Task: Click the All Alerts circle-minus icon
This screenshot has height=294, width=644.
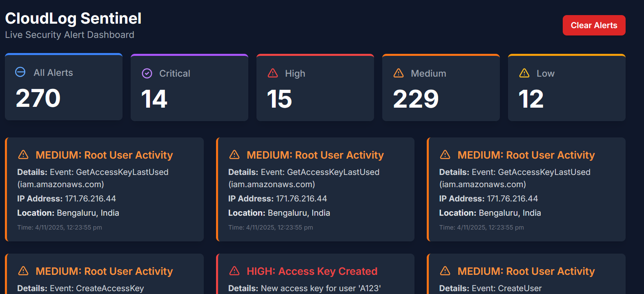Action: pos(20,72)
